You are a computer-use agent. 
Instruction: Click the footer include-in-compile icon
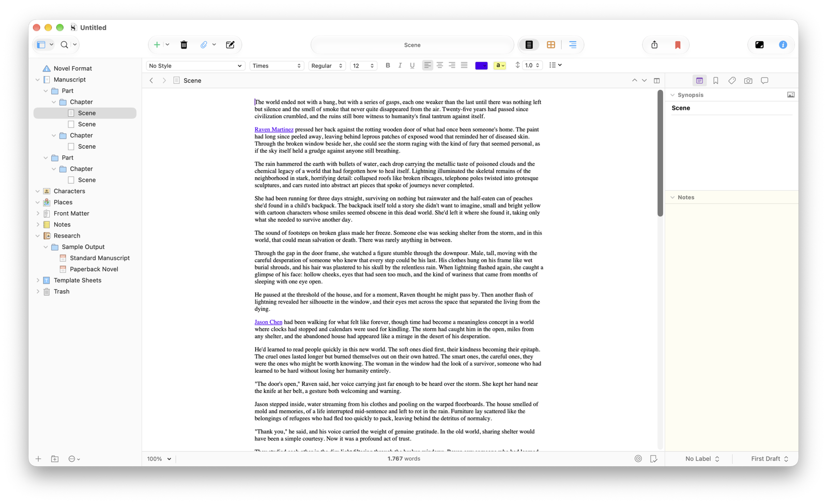coord(654,459)
